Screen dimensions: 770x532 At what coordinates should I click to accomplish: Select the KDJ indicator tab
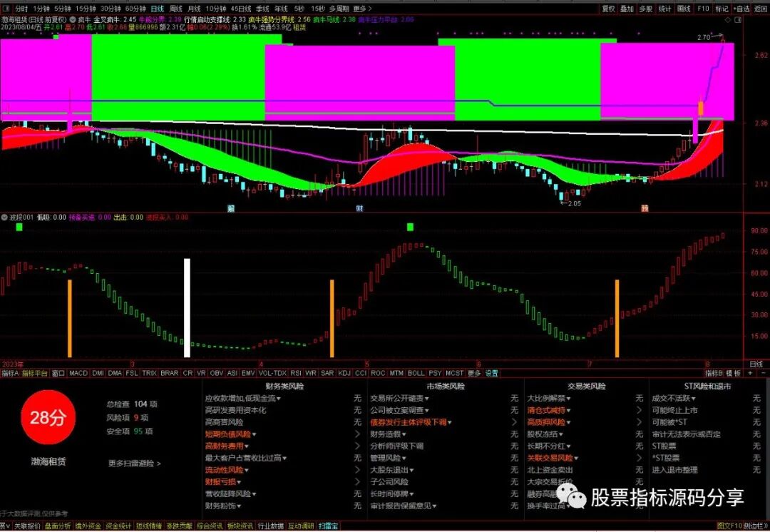(x=345, y=374)
